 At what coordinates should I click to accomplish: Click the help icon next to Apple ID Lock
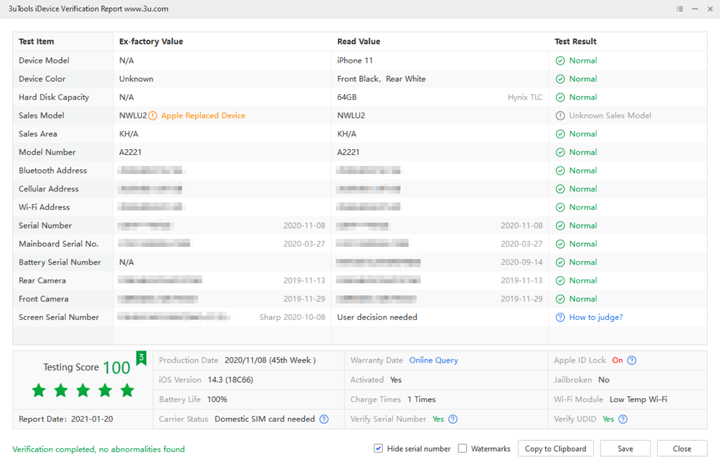(x=632, y=360)
